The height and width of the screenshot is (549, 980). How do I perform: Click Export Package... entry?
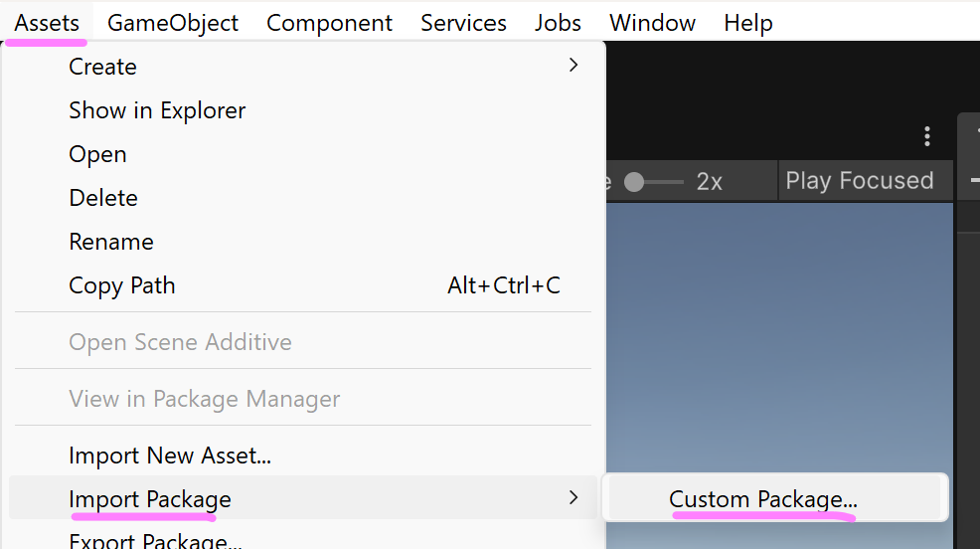click(155, 541)
